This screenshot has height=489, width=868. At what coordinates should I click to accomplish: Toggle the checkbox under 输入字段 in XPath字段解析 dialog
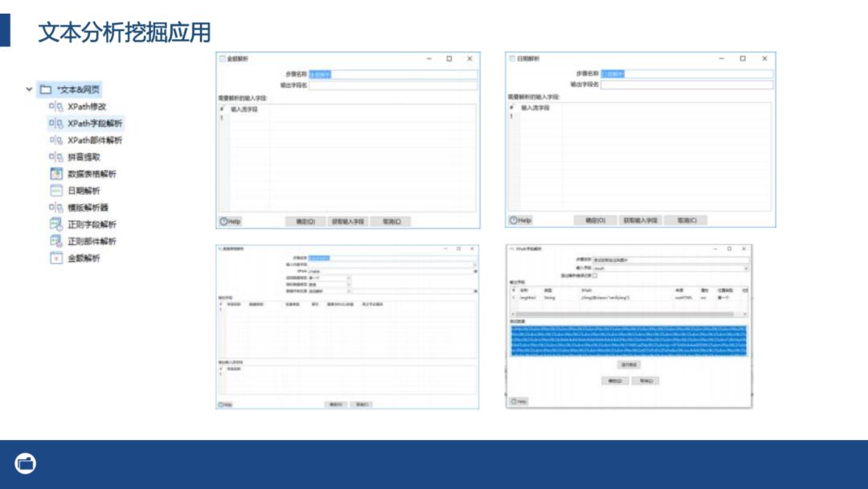pos(595,275)
